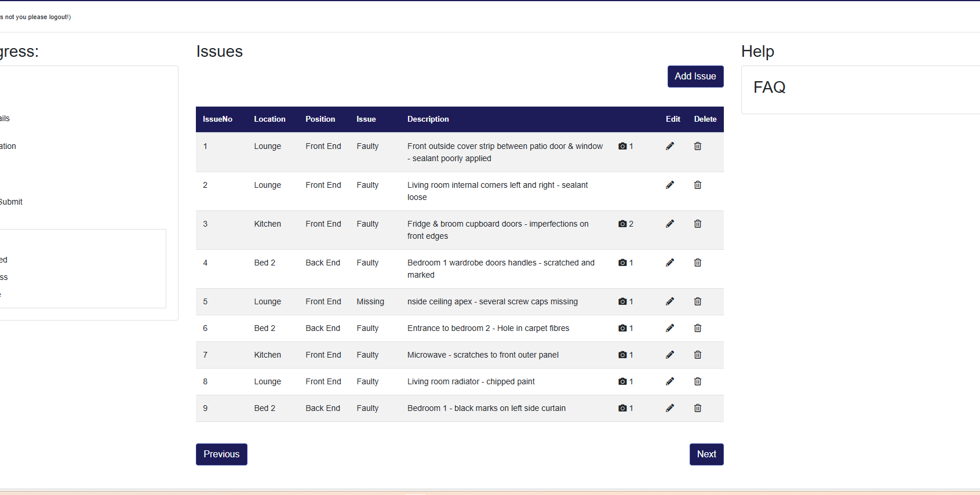Delete issue 2 using the trash icon

pyautogui.click(x=698, y=185)
